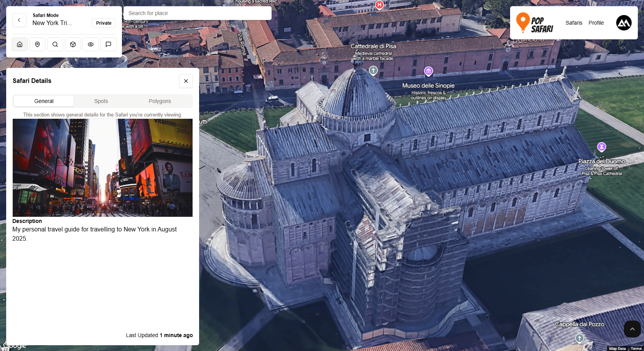Close the Safari Details panel

click(186, 81)
